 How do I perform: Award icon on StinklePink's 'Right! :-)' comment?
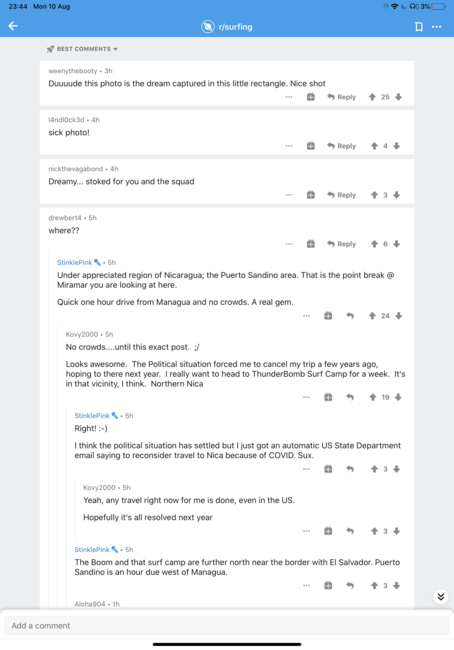pos(328,469)
